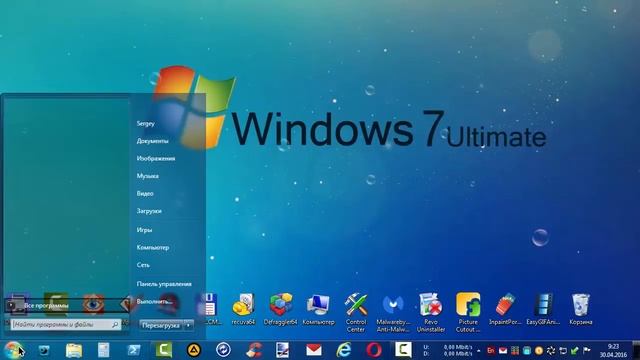Open the Windows Start orb
Image resolution: width=640 pixels, height=360 pixels.
(x=13, y=350)
